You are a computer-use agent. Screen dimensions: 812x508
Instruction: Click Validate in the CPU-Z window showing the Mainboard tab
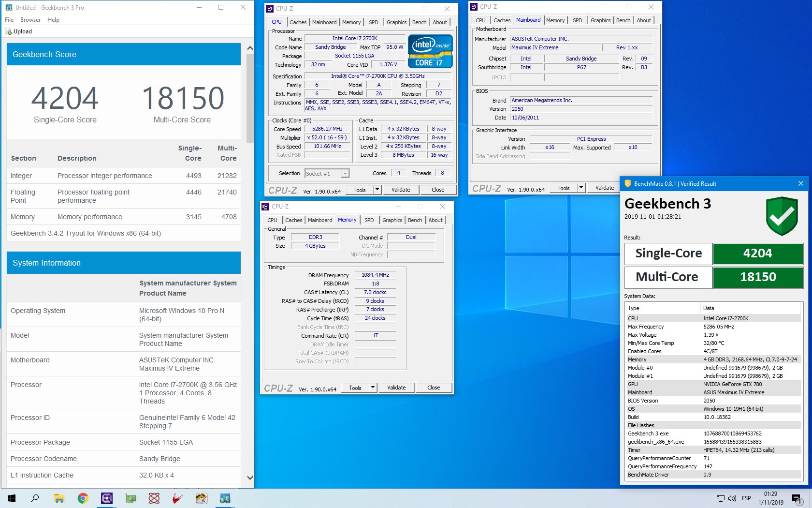tap(605, 188)
